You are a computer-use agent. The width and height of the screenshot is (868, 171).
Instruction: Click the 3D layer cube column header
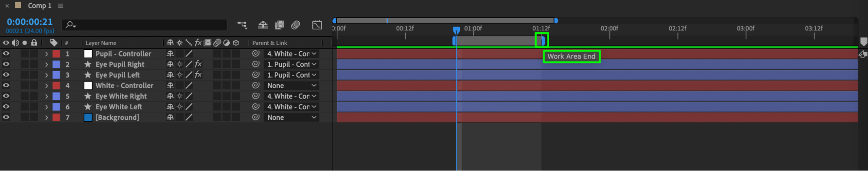click(x=236, y=43)
